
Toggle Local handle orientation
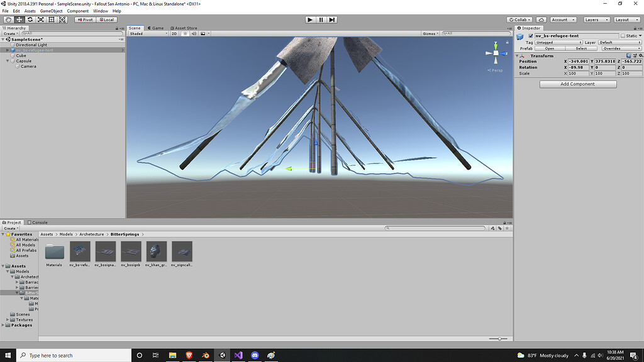[x=106, y=19]
